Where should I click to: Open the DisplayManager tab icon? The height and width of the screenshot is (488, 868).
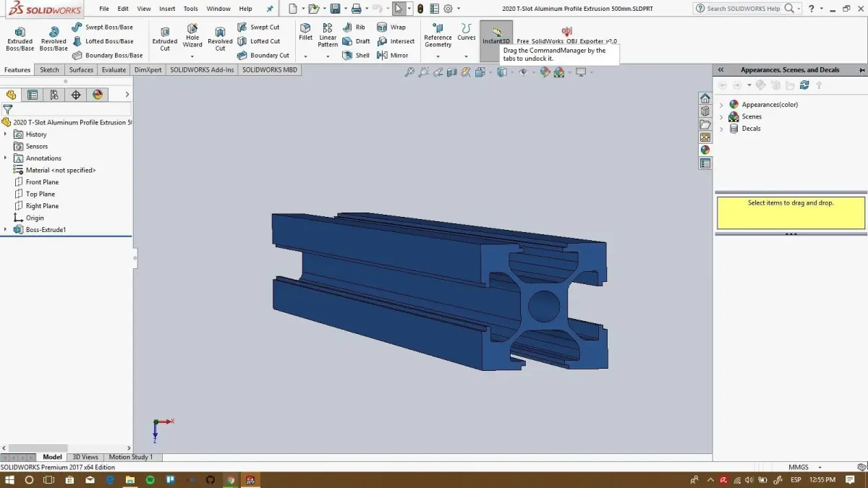[x=98, y=95]
